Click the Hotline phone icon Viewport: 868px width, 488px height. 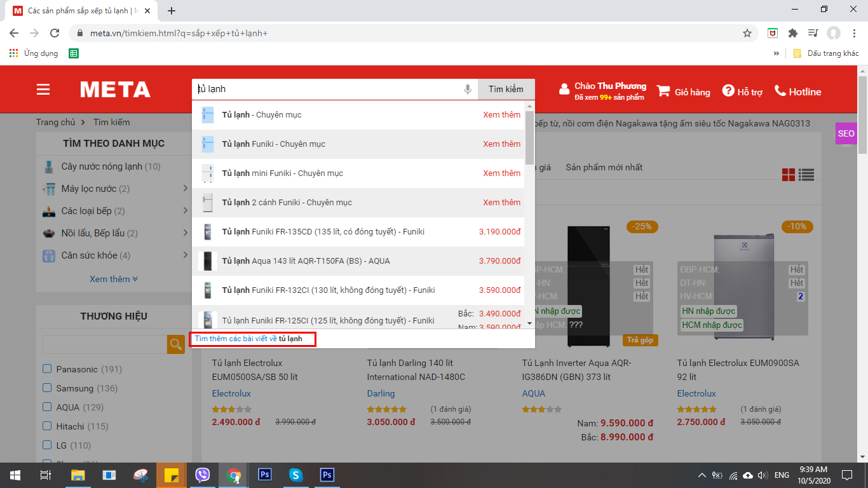(x=780, y=91)
